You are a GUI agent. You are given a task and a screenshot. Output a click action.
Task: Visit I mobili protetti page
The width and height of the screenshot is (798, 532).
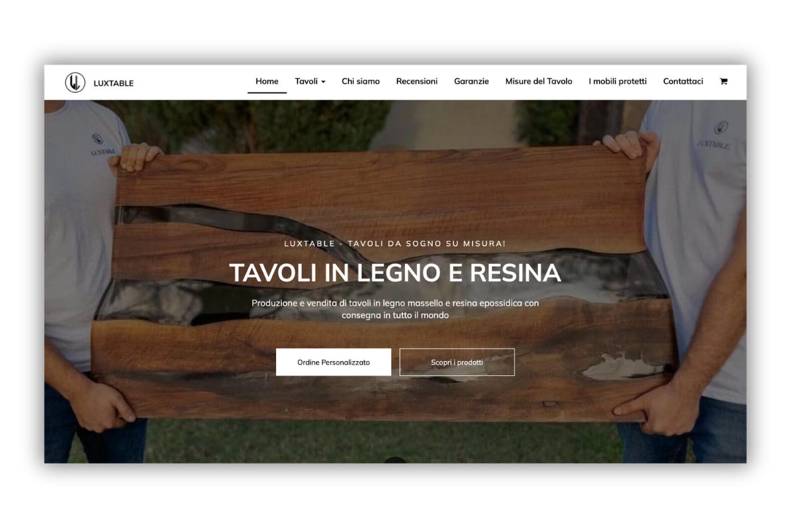pyautogui.click(x=618, y=81)
